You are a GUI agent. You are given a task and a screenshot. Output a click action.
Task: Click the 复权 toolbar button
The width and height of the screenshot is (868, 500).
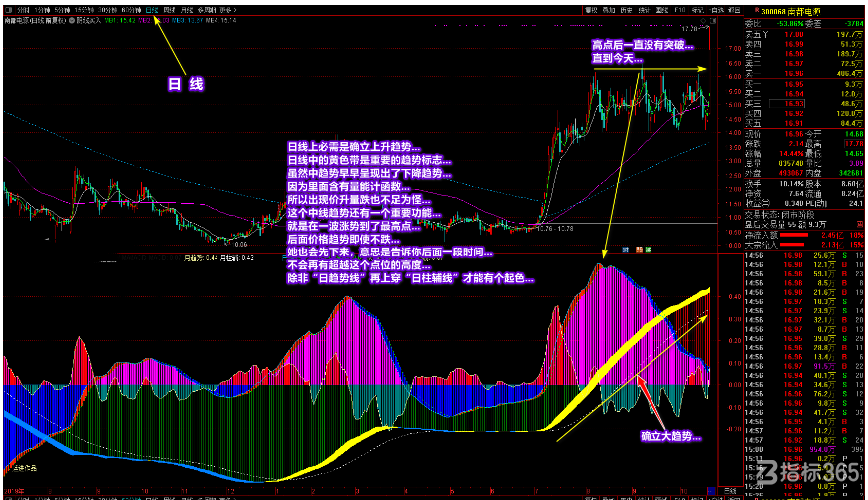point(592,10)
